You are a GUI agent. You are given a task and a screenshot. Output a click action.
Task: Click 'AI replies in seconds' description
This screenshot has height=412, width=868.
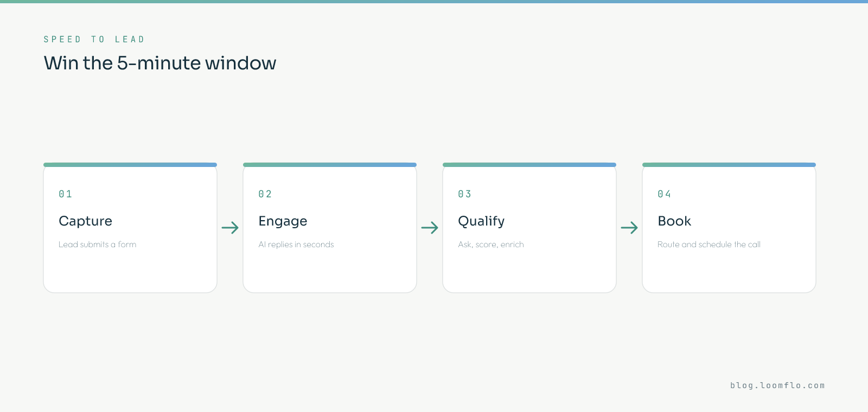pos(296,244)
